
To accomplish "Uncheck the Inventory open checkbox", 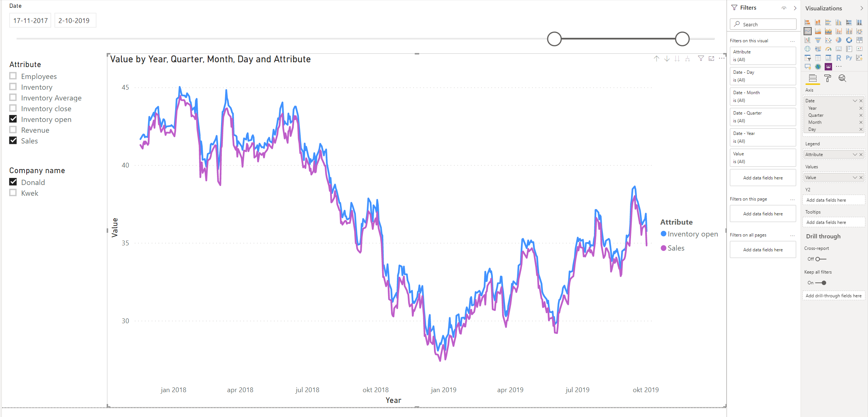I will (13, 119).
